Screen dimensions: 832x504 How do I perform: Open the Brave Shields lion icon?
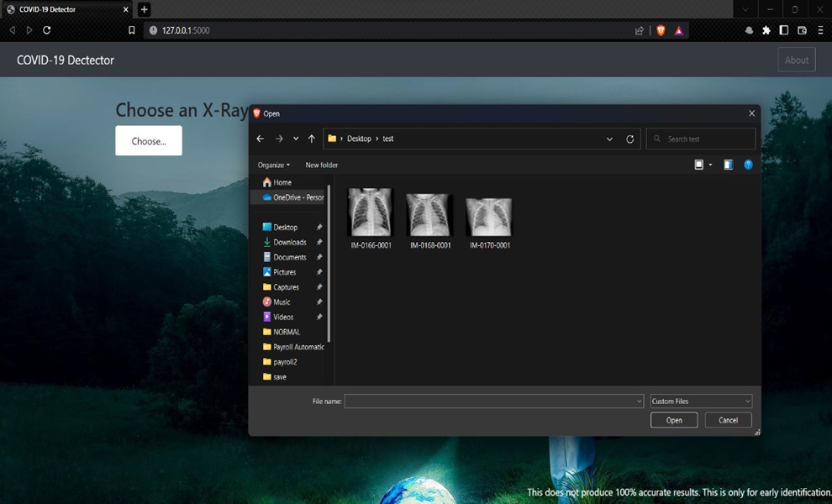point(661,31)
